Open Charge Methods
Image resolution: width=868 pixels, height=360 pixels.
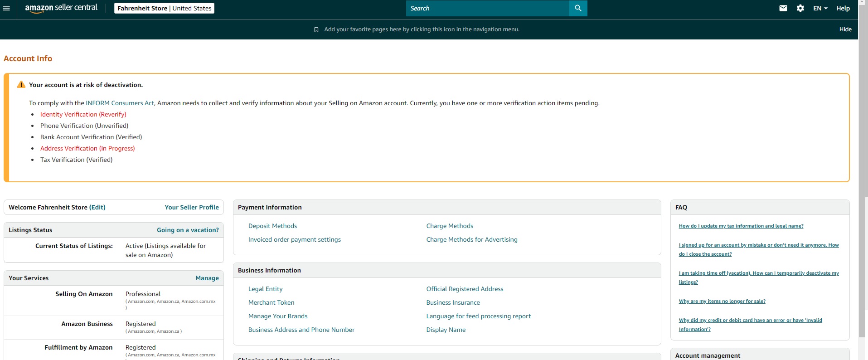[x=450, y=226]
